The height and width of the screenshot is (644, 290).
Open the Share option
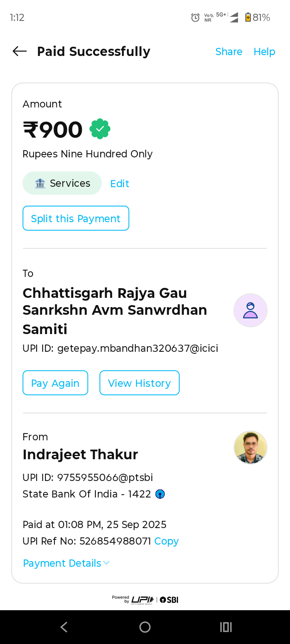(229, 52)
